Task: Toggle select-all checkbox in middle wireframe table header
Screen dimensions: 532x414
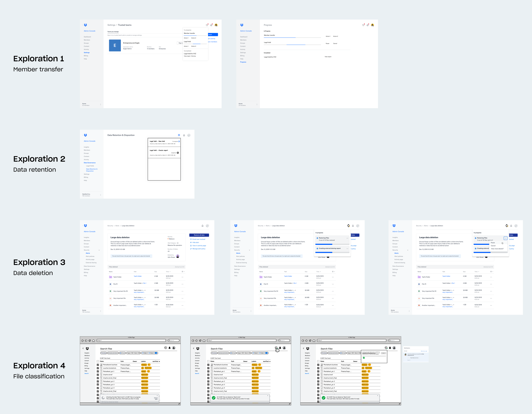Action: (x=208, y=361)
